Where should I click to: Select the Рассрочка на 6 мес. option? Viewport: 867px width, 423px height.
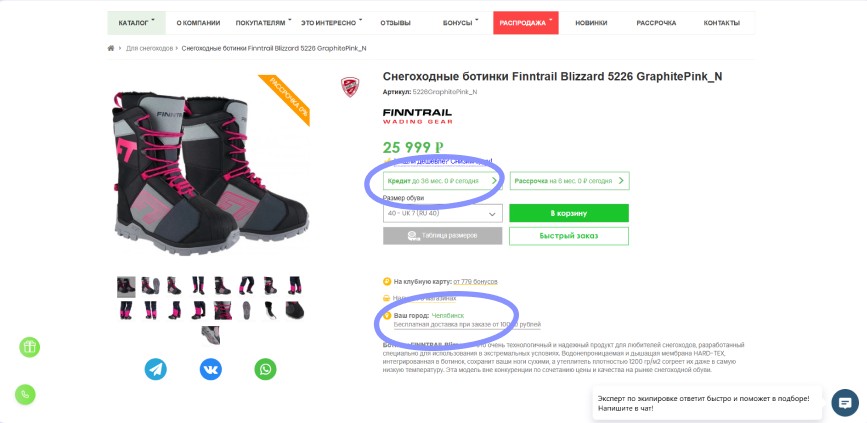point(568,181)
